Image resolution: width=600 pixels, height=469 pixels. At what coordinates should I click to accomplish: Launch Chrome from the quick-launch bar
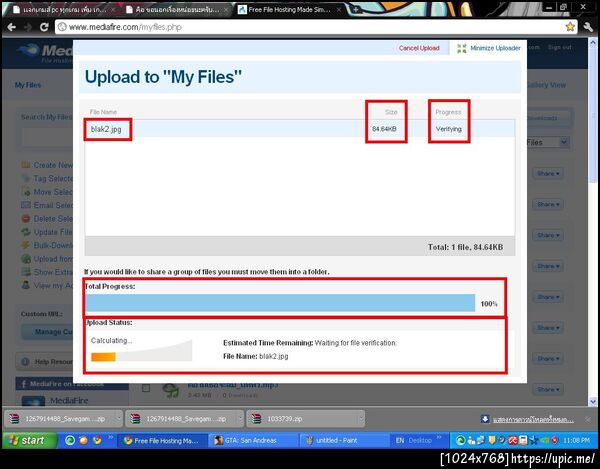pos(97,441)
